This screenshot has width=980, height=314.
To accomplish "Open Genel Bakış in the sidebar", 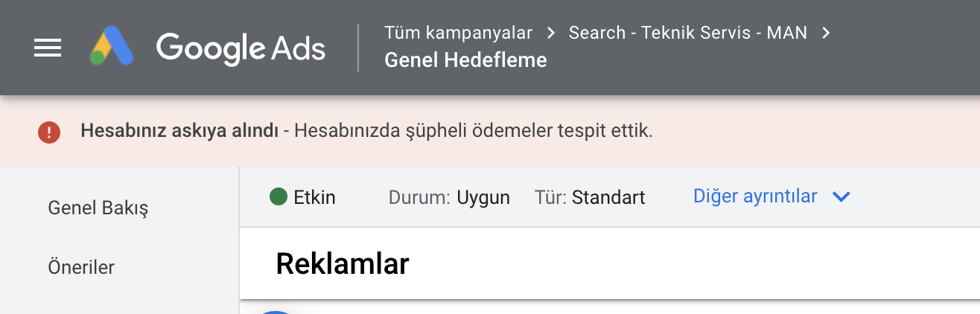I will pyautogui.click(x=98, y=208).
